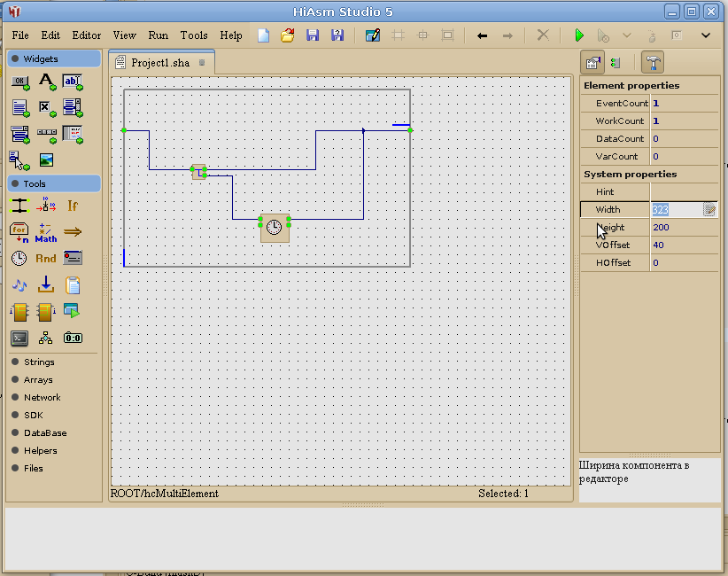Expand the Network palette group
This screenshot has width=728, height=576.
tap(42, 397)
